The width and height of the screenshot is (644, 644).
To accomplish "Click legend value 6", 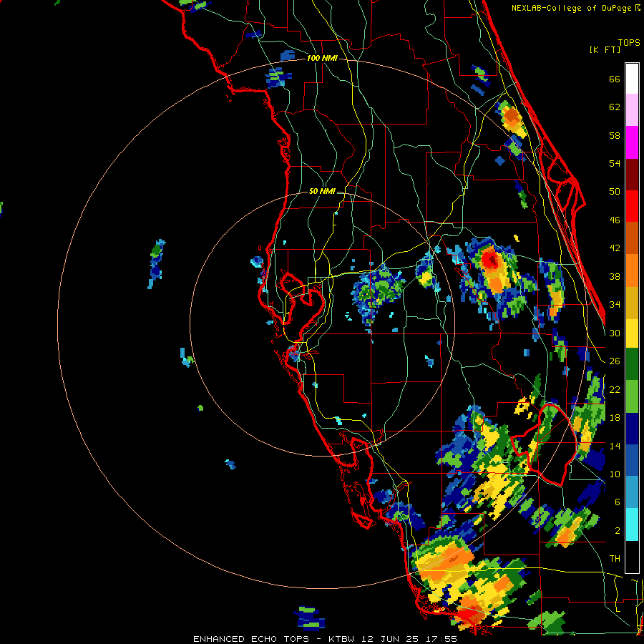I will 618,502.
